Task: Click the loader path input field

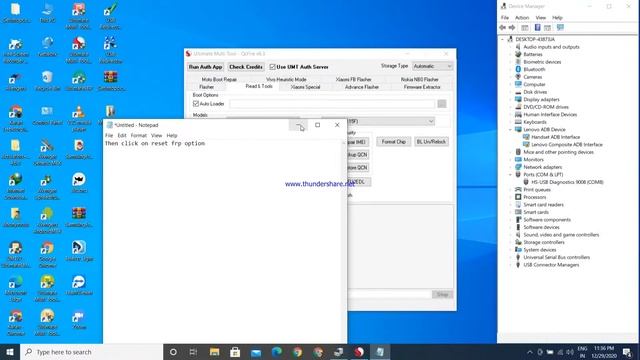Action: coord(332,104)
